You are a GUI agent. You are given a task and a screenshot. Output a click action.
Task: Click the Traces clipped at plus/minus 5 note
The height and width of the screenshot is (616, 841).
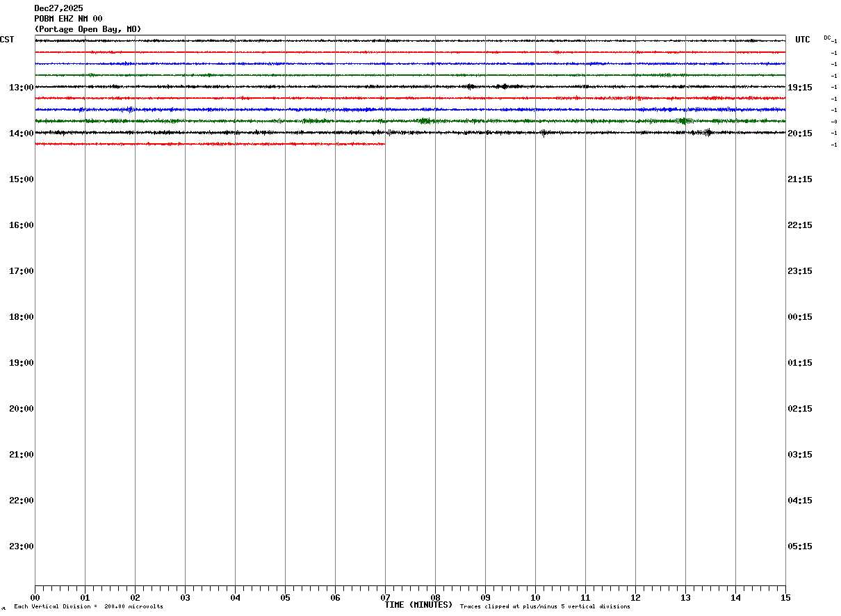pyautogui.click(x=545, y=606)
